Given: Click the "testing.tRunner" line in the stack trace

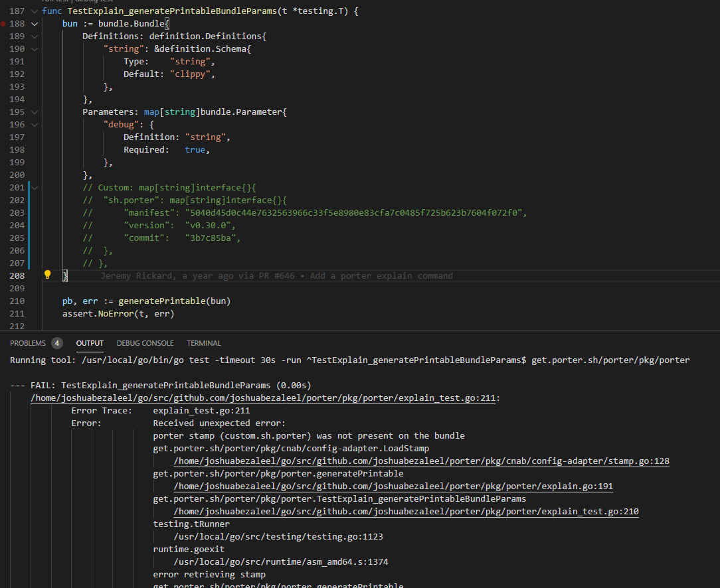Looking at the screenshot, I should click(191, 524).
